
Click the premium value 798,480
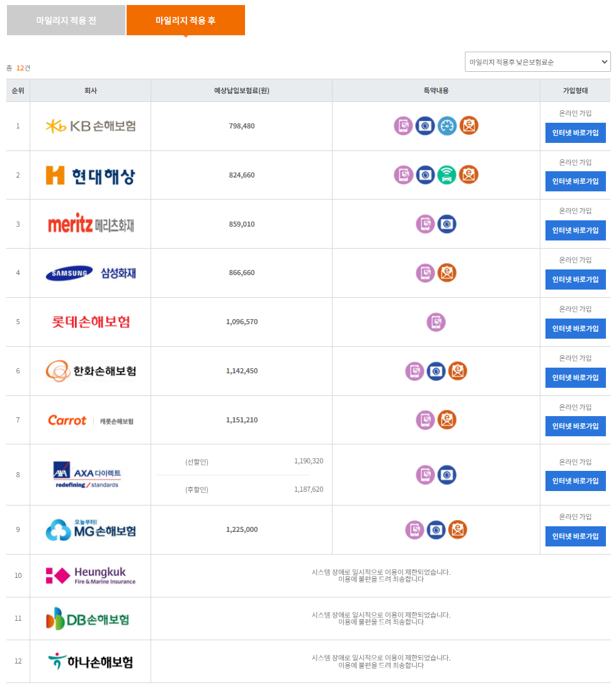click(242, 127)
